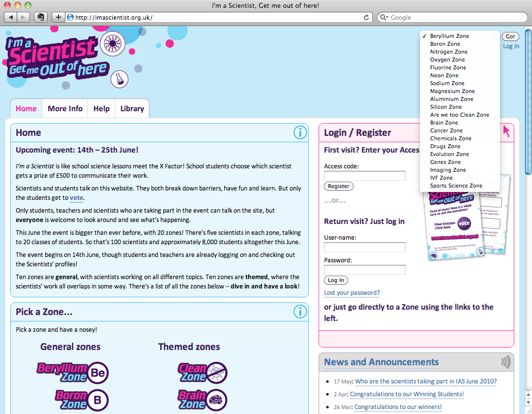Click the Log in link at top right
This screenshot has height=414, width=532.
pyautogui.click(x=511, y=46)
